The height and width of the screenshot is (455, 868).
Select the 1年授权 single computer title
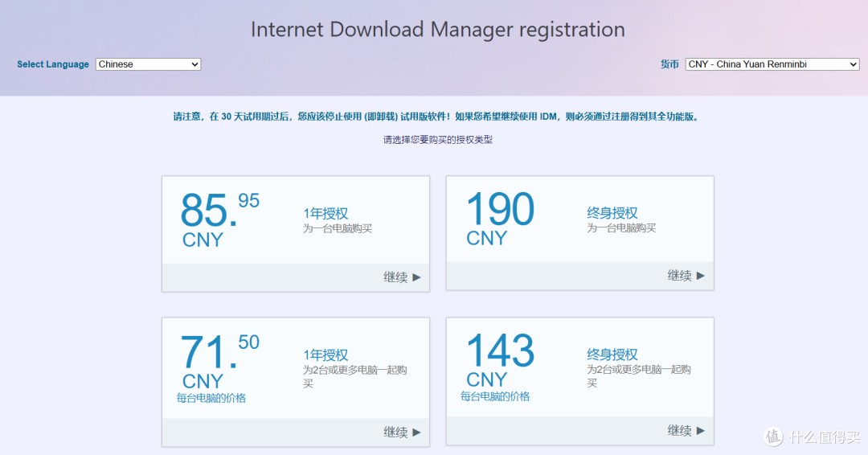tap(325, 214)
